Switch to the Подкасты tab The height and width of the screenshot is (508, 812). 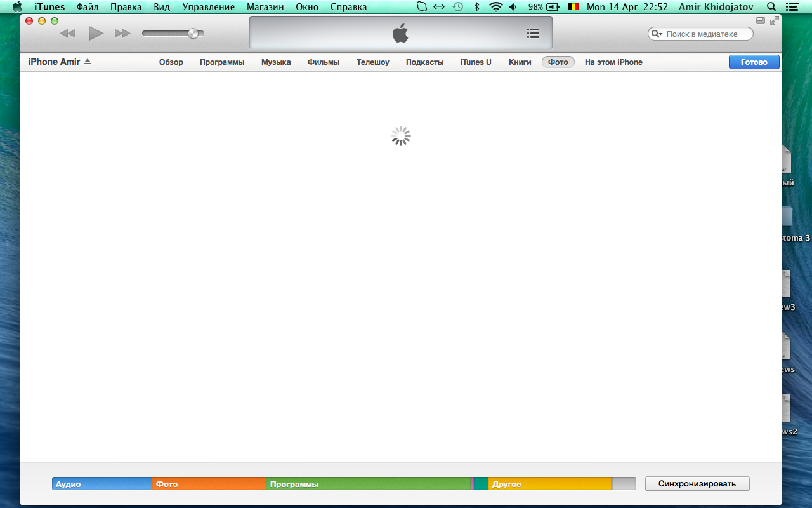425,62
